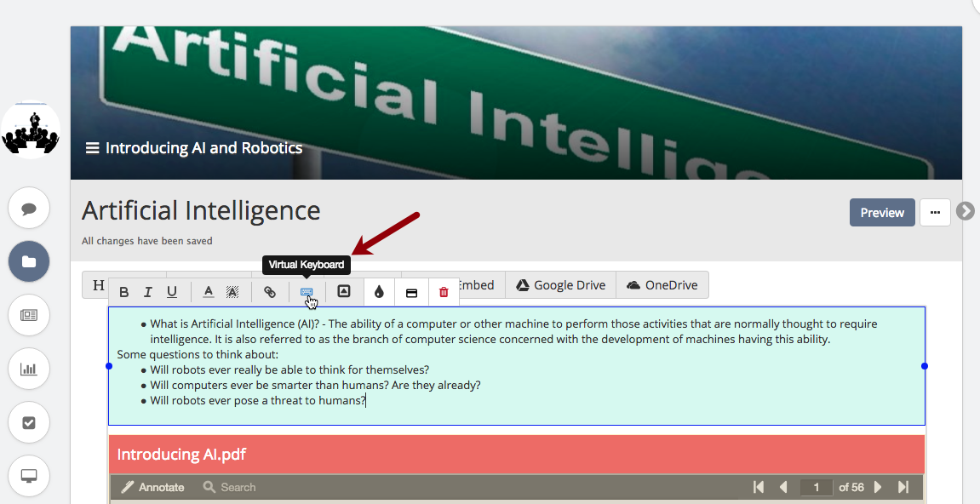
Task: Click the right blue resize handle of text block
Action: point(925,366)
